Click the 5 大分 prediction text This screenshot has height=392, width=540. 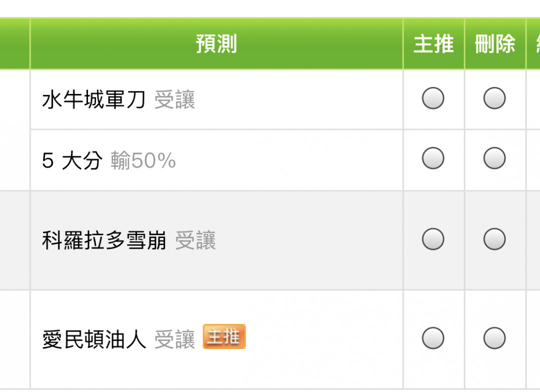tap(72, 161)
